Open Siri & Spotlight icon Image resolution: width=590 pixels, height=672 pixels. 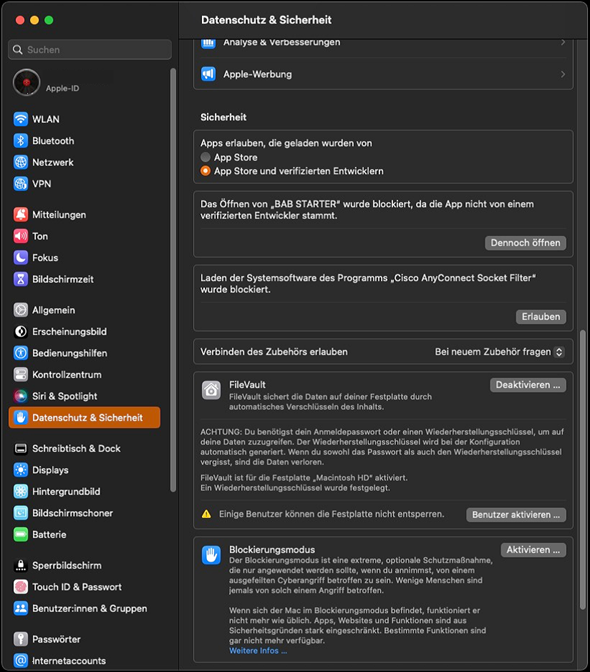(x=21, y=396)
